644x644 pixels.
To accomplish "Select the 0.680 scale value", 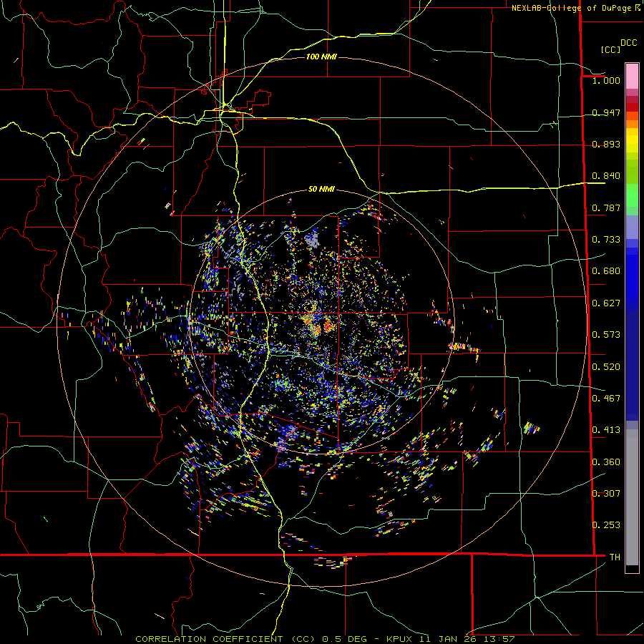I will [606, 271].
